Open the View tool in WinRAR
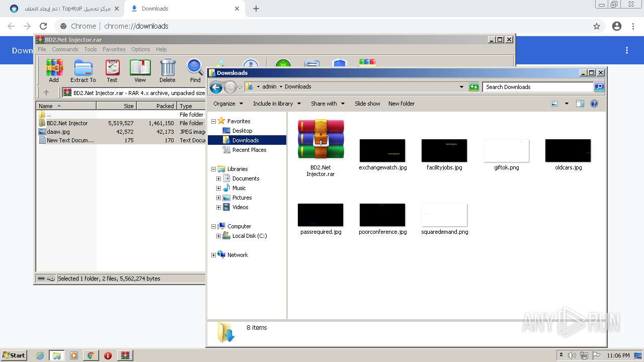Viewport: 644px width, 362px height. [x=140, y=71]
